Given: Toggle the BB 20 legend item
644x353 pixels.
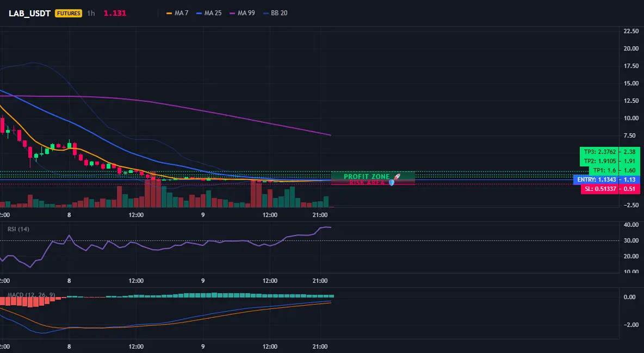Looking at the screenshot, I should pyautogui.click(x=275, y=13).
